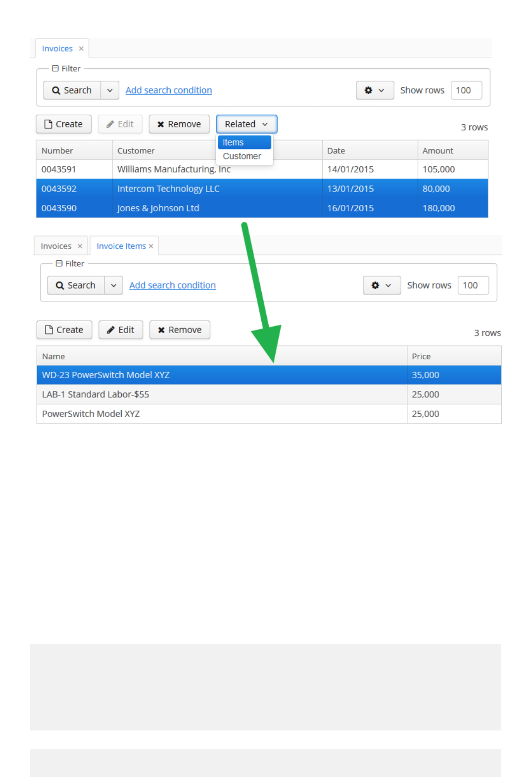Click Search button in Invoice Items panel
Viewport: 532px width, 777px height.
(x=76, y=285)
